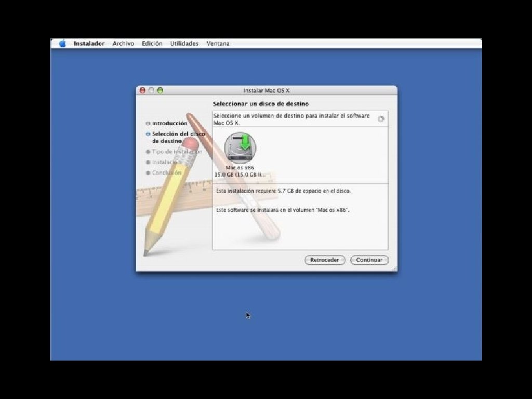Click the 'Este software se instalará' message

pyautogui.click(x=283, y=210)
